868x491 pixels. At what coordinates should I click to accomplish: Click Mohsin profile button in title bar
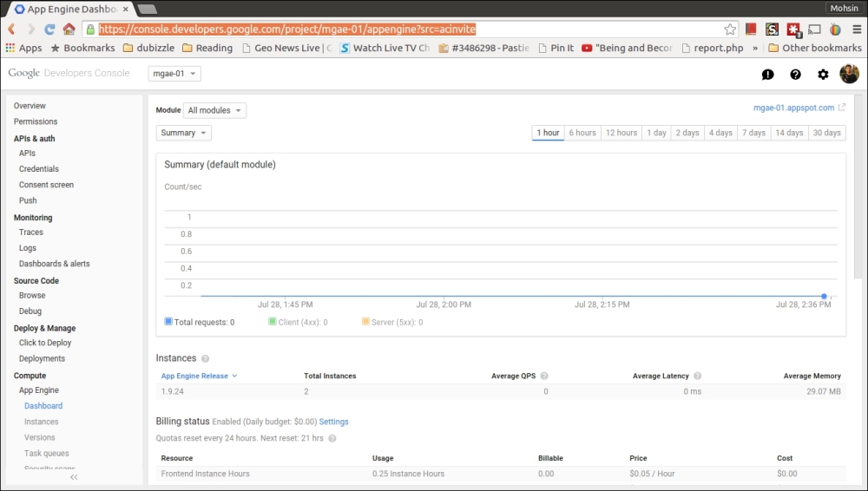(x=844, y=9)
